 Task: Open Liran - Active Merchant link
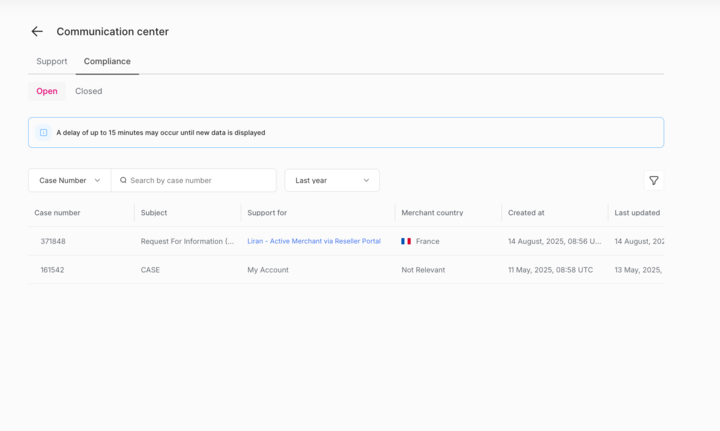(314, 241)
